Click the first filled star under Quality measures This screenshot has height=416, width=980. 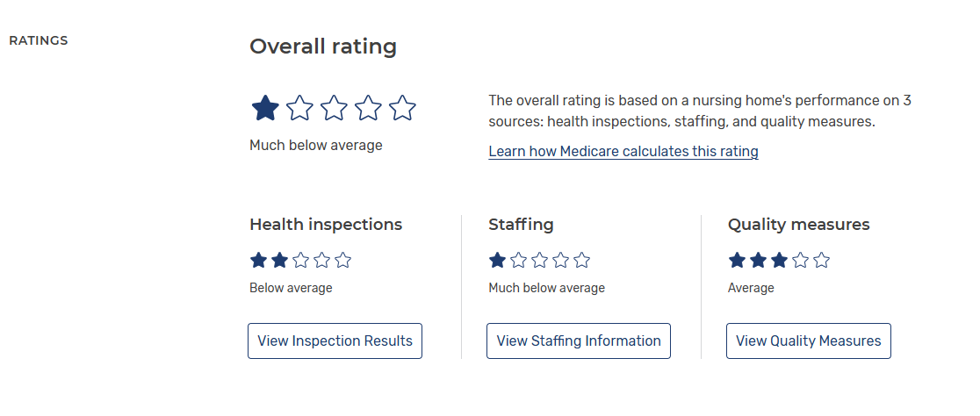click(x=737, y=260)
